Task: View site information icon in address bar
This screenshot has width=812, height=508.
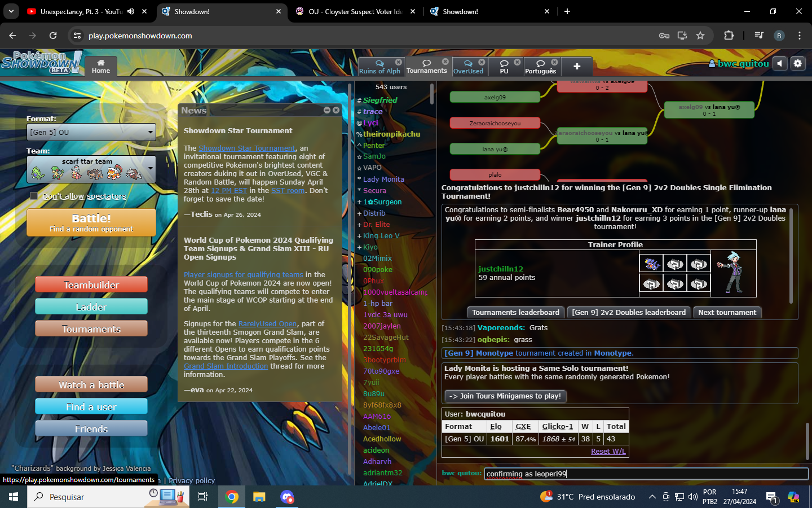Action: pos(77,36)
